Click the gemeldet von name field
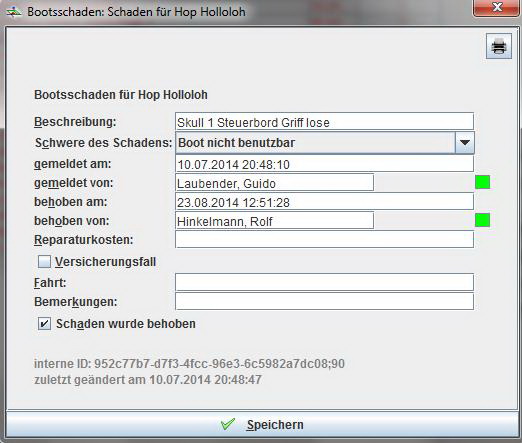The image size is (522, 443). (x=274, y=183)
